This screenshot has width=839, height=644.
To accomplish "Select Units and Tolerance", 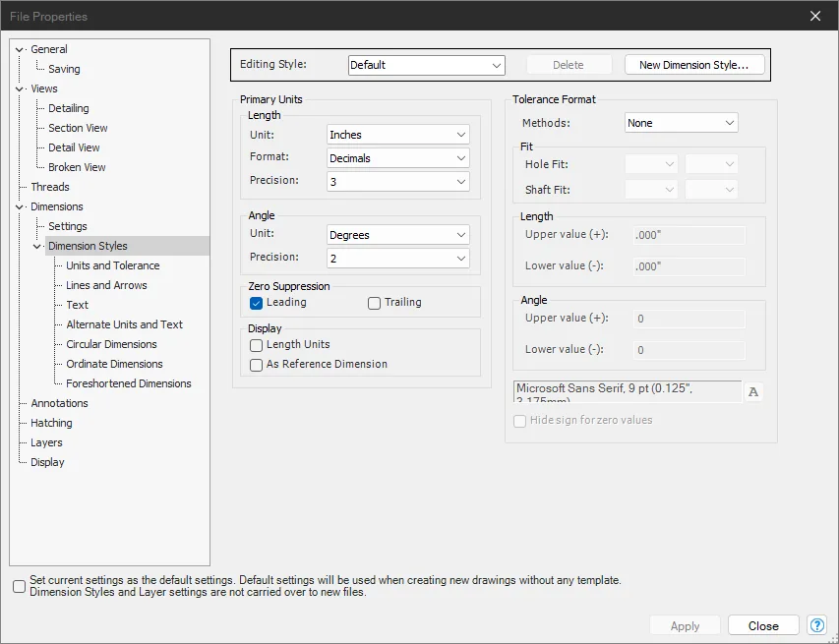I will pyautogui.click(x=113, y=265).
